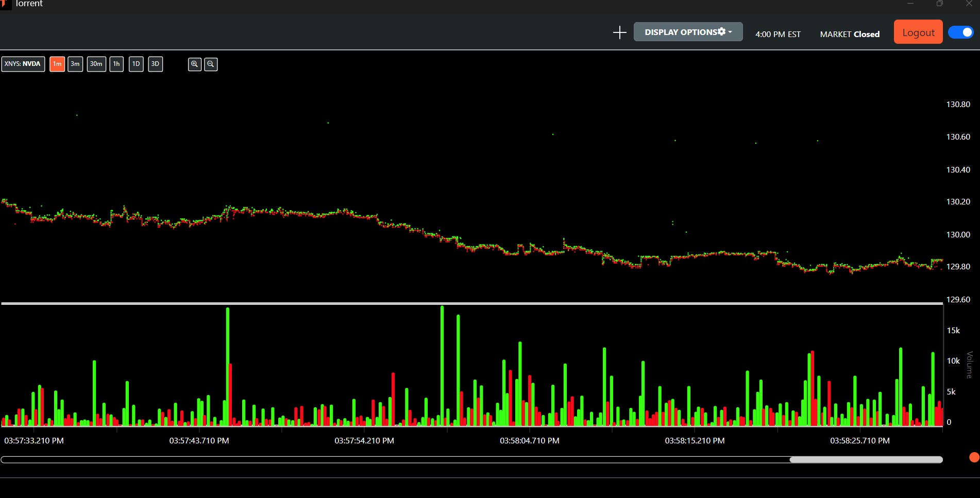The width and height of the screenshot is (980, 498).
Task: Click the 03:57:33.210 PM time label
Action: coord(34,441)
